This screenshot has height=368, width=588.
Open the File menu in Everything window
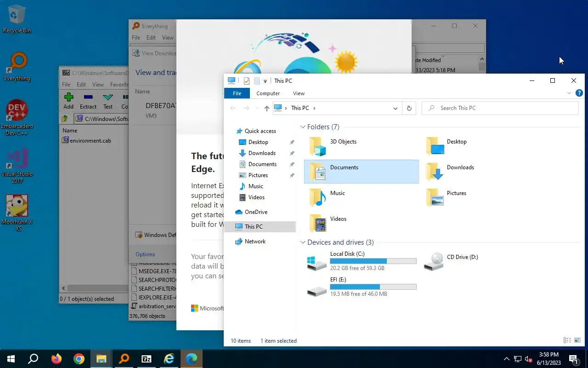(136, 38)
